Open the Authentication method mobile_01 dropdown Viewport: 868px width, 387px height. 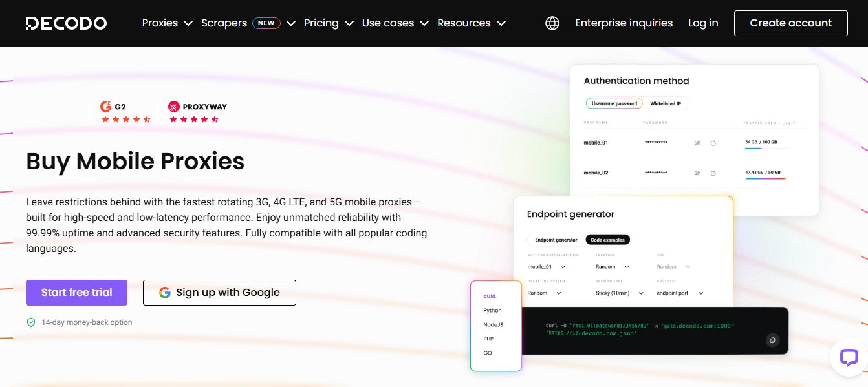pyautogui.click(x=547, y=267)
